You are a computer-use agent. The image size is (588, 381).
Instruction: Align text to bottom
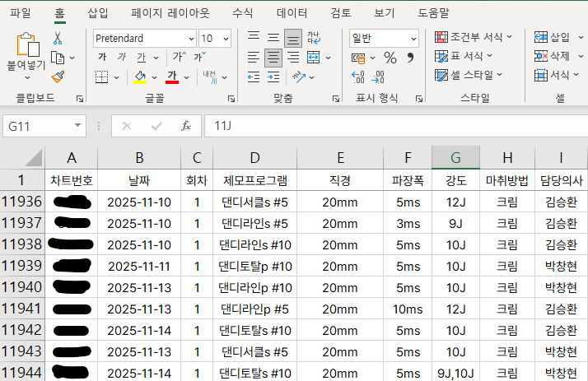point(293,38)
